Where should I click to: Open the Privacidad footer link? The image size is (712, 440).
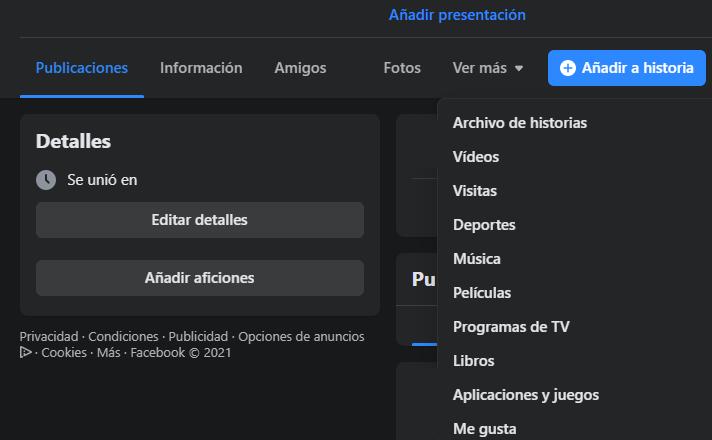pyautogui.click(x=49, y=337)
